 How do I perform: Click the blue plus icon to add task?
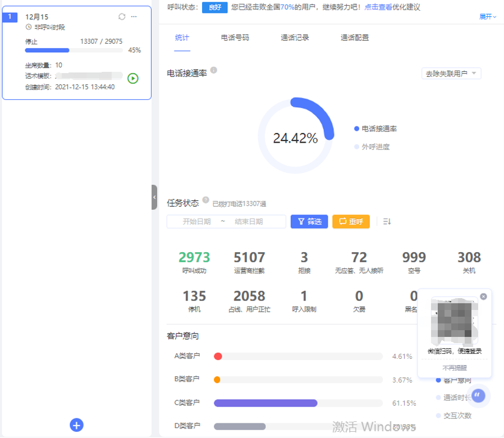[77, 425]
